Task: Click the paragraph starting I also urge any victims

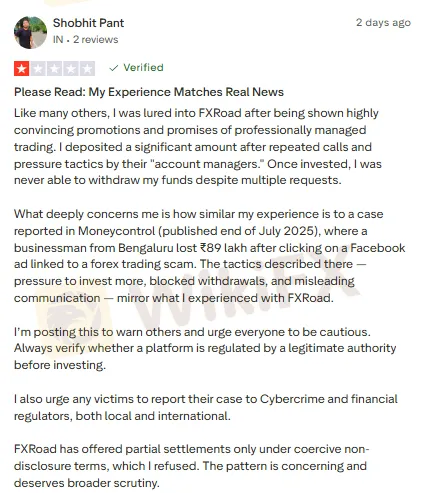Action: [x=206, y=407]
